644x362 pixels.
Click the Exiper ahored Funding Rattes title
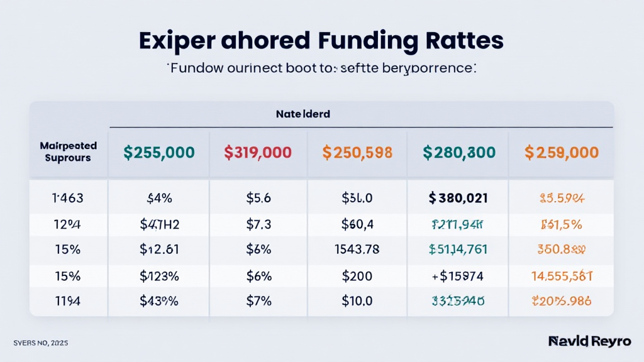tap(321, 40)
